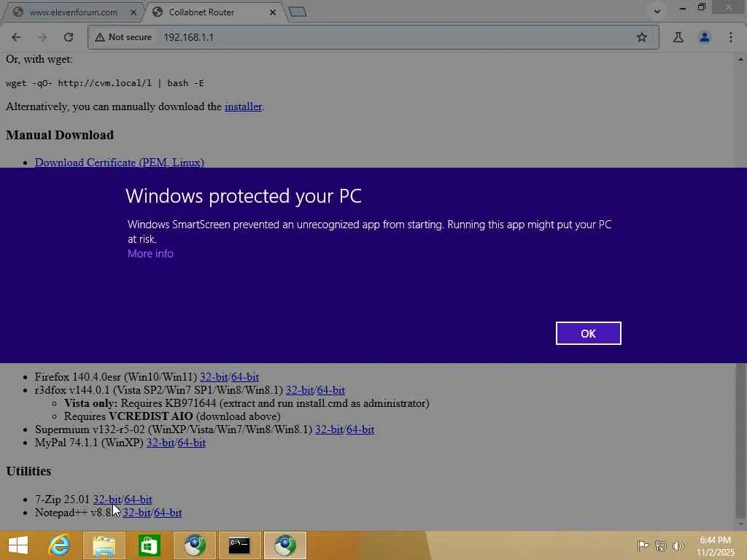Download r3dfox v144.0.1 32-bit
Image resolution: width=747 pixels, height=560 pixels.
pyautogui.click(x=300, y=390)
